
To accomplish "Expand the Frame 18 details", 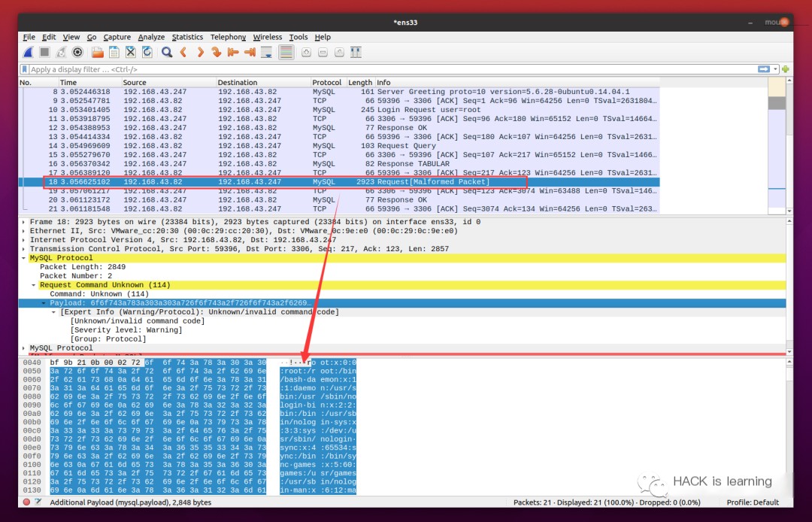I will (24, 222).
